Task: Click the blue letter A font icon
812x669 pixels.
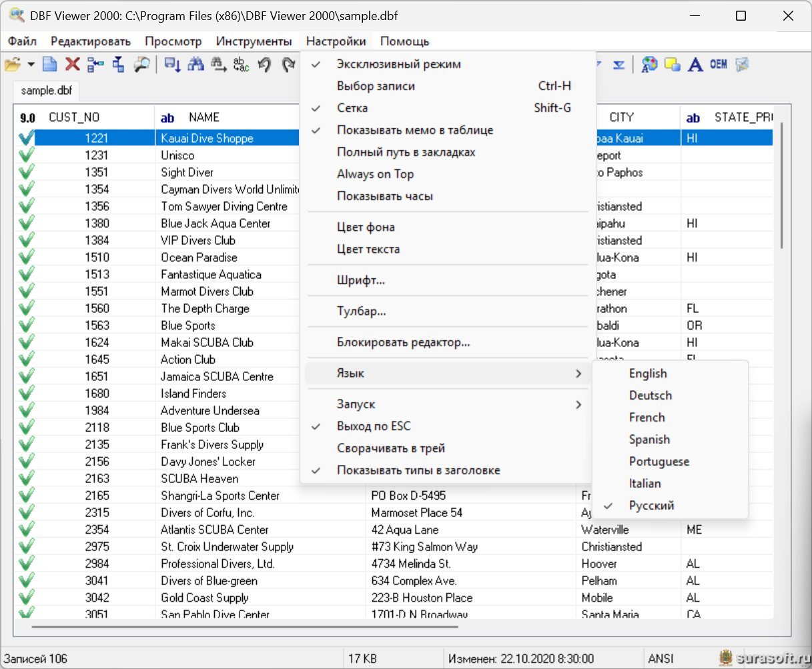Action: [695, 65]
